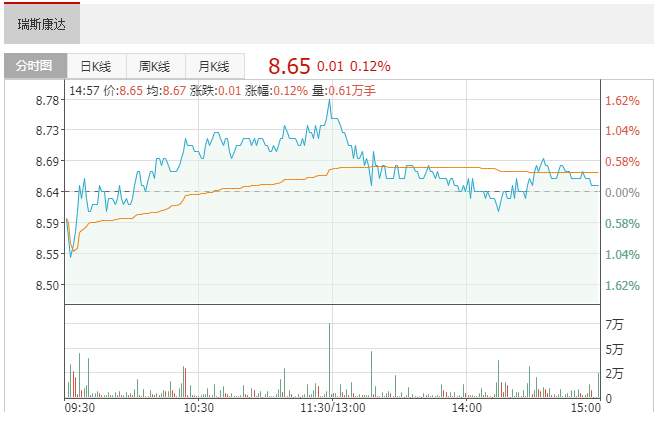The image size is (655, 441).
Task: Click the 09:30 time axis label
Action: click(x=80, y=408)
